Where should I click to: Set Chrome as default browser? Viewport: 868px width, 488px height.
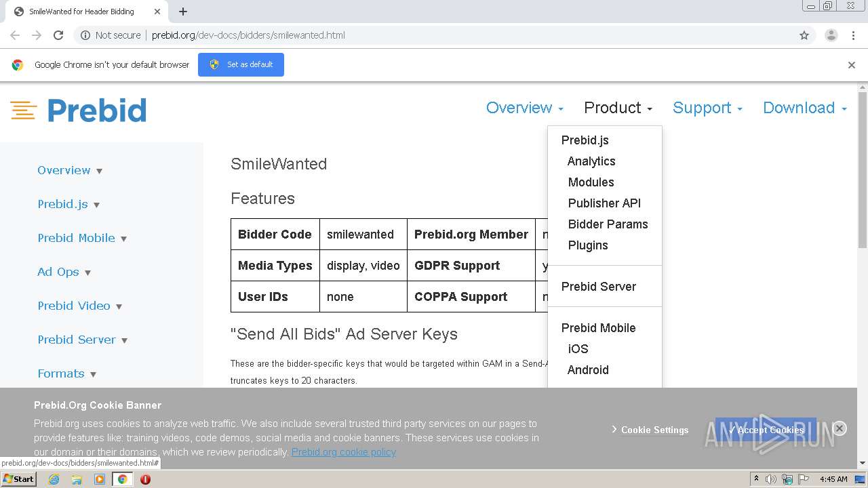point(241,64)
